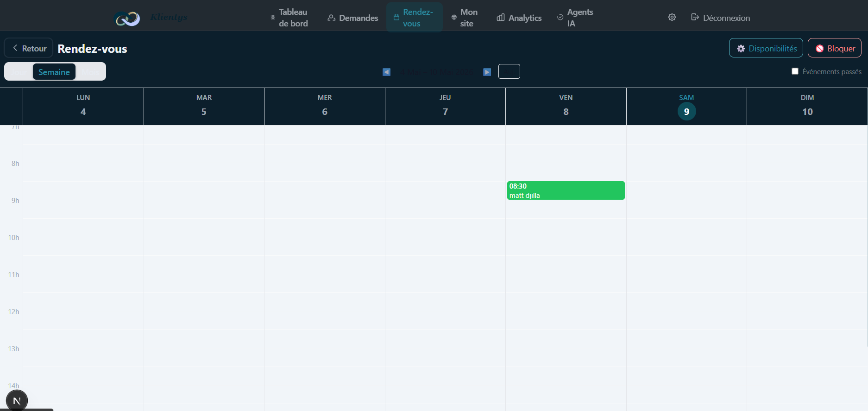Image resolution: width=868 pixels, height=411 pixels.
Task: Open the Mon site page
Action: [465, 18]
